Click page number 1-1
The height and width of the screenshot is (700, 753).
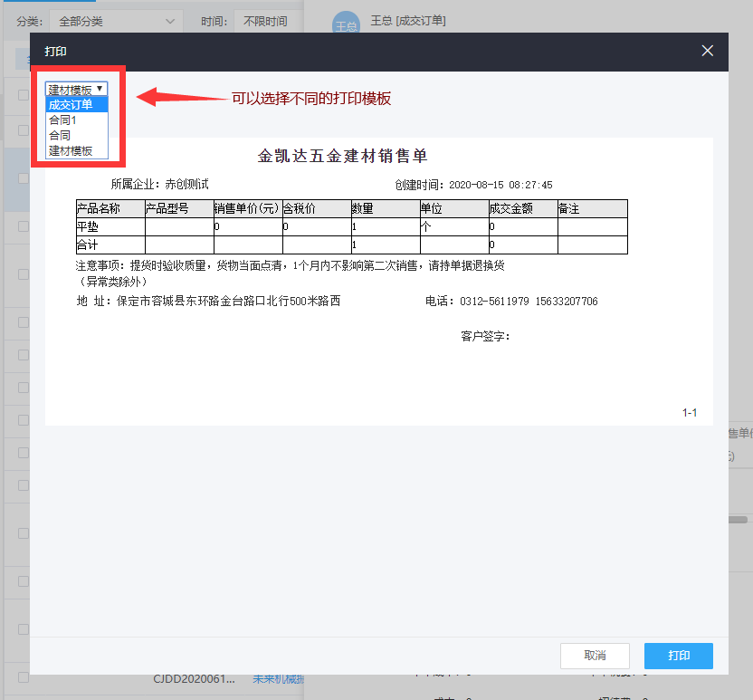690,413
